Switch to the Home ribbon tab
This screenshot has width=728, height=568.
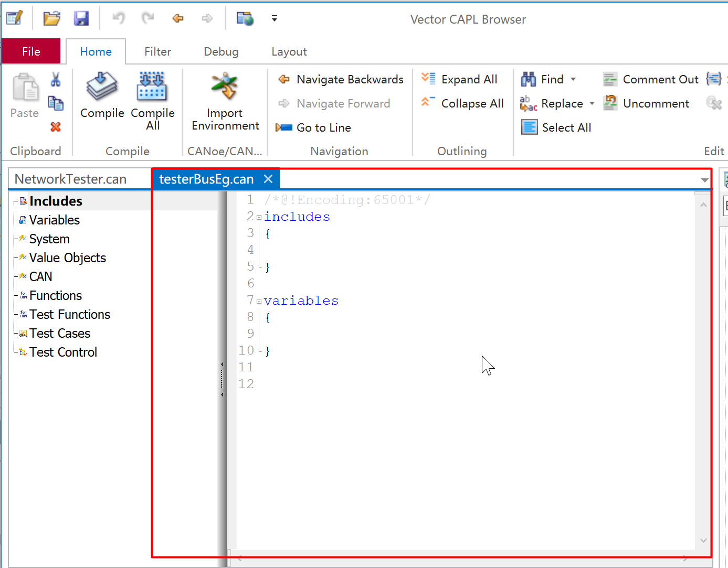click(96, 51)
